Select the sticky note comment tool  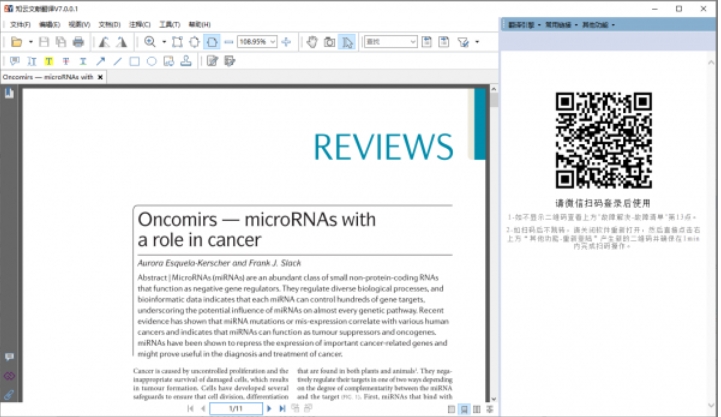15,61
